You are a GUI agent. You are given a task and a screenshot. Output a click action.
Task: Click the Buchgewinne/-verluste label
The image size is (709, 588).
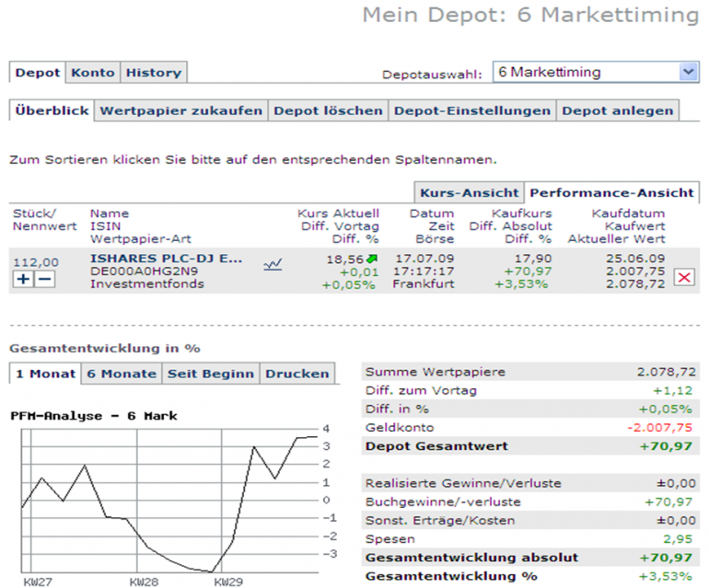(x=443, y=502)
